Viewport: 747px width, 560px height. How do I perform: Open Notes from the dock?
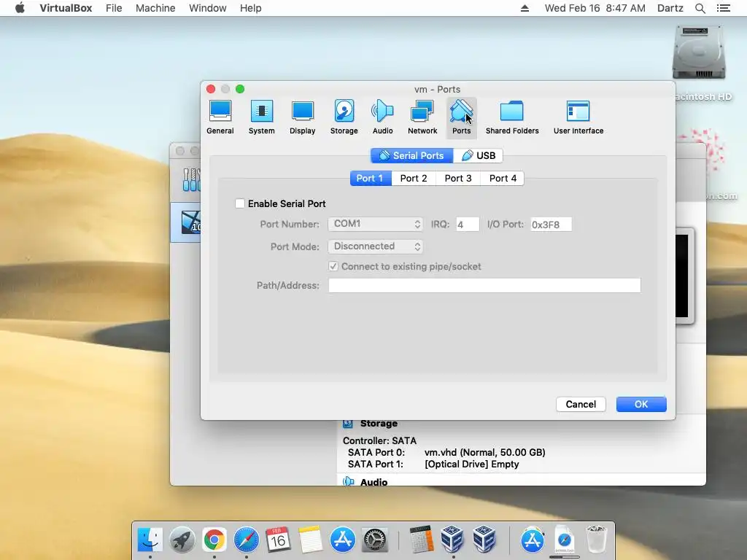[311, 540]
